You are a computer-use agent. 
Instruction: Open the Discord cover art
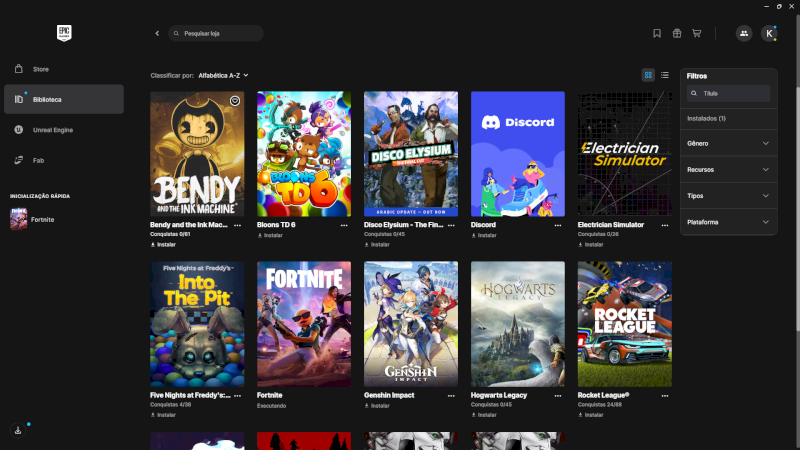click(x=518, y=154)
